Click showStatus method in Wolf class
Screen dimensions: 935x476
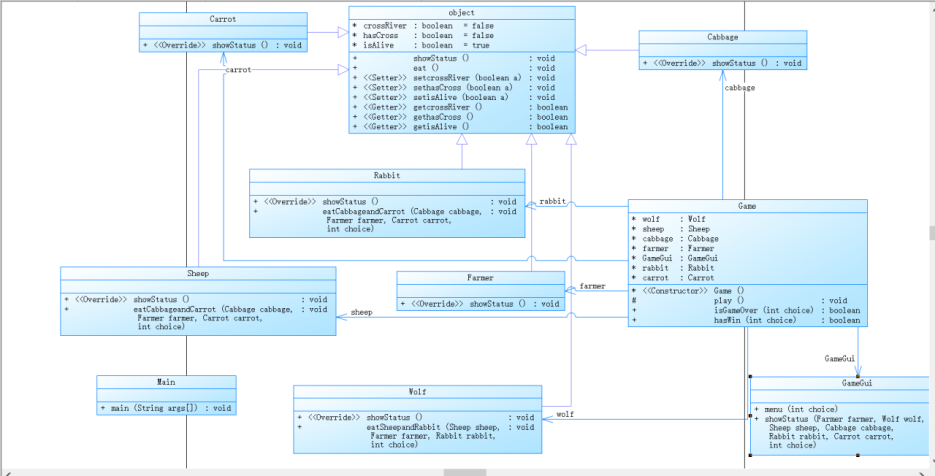pyautogui.click(x=418, y=418)
